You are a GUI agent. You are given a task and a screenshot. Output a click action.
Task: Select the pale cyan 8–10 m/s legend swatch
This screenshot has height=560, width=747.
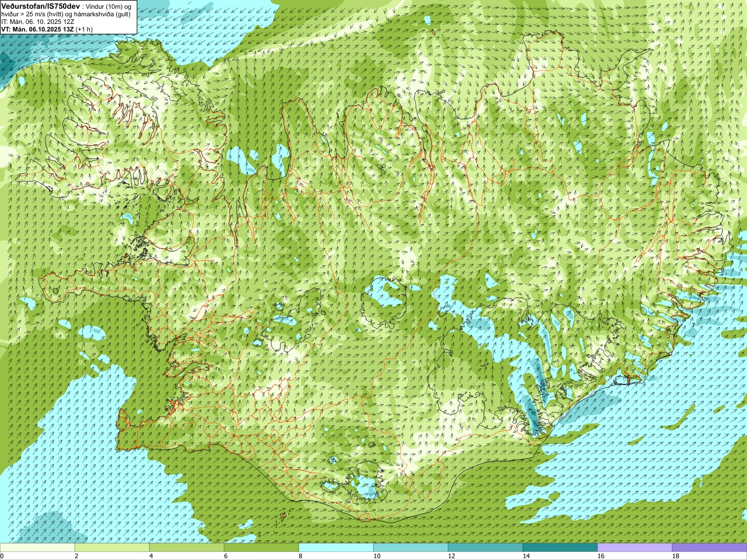point(336,548)
